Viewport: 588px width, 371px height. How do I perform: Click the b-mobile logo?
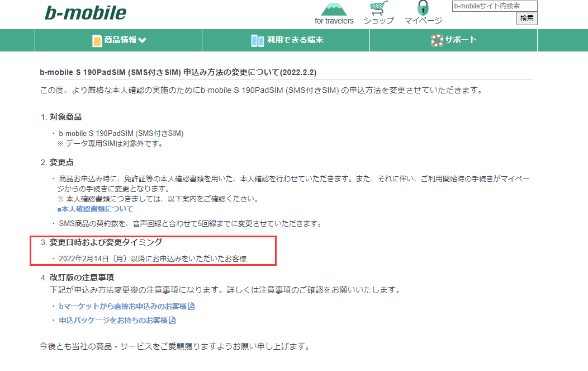click(x=86, y=13)
